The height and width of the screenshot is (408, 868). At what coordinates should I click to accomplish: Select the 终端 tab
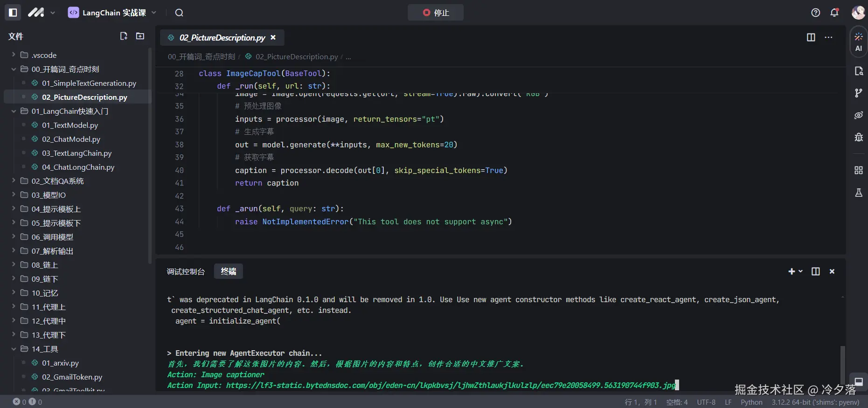pyautogui.click(x=229, y=271)
